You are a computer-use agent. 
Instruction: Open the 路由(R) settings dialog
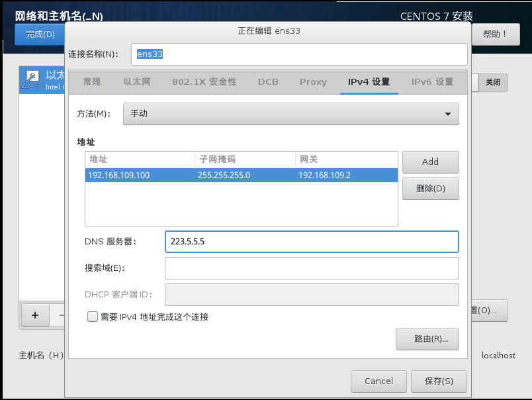pos(427,338)
